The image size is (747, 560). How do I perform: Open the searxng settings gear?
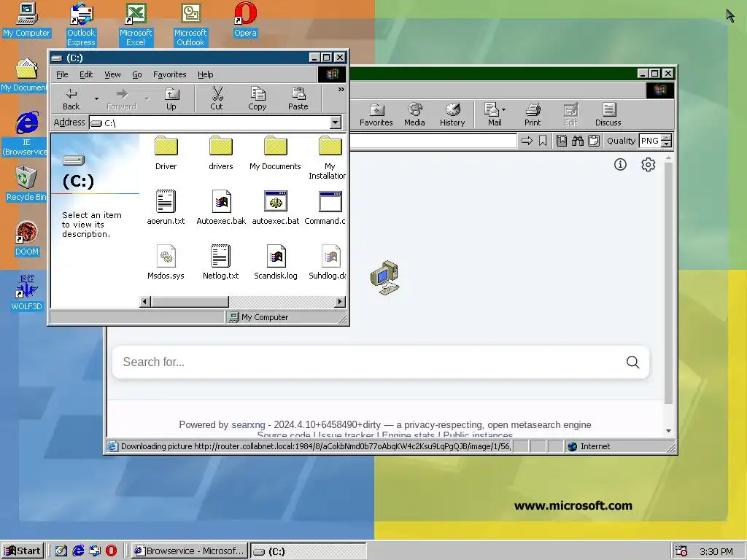(648, 164)
